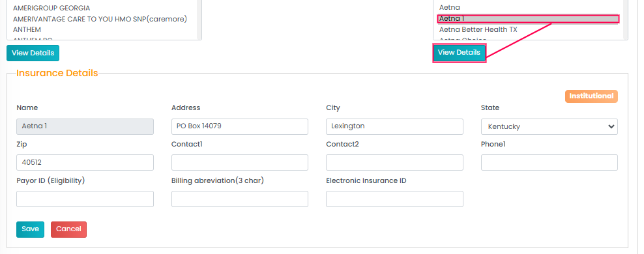Focus the empty Contact2 field
The width and height of the screenshot is (644, 254).
coord(395,162)
